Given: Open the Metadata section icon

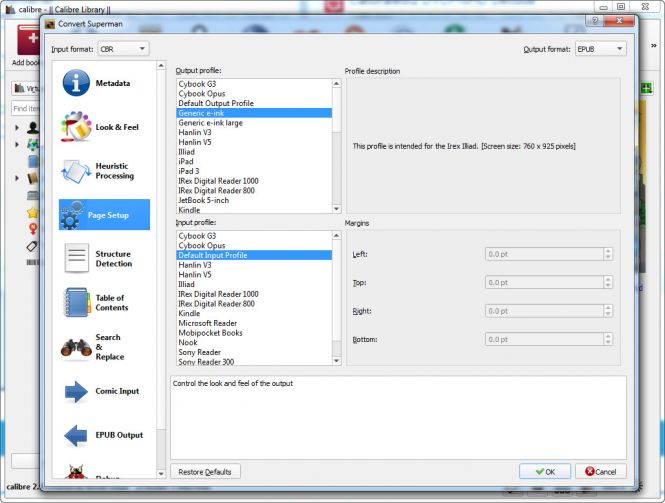Looking at the screenshot, I should (x=76, y=83).
